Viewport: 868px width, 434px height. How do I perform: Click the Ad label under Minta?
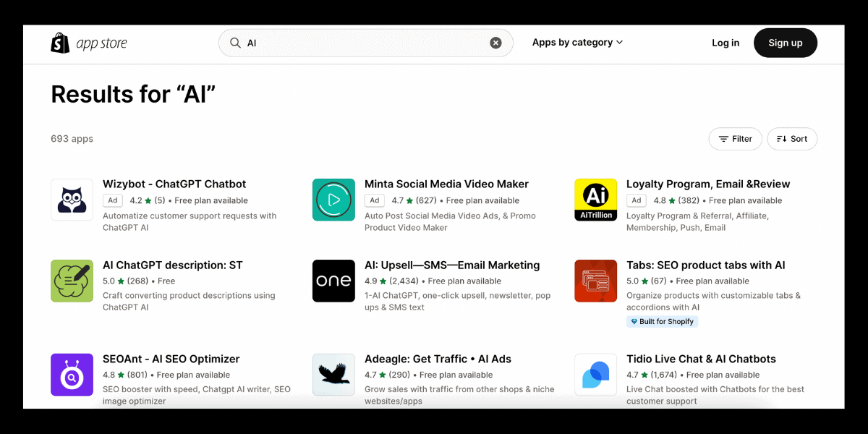point(374,200)
